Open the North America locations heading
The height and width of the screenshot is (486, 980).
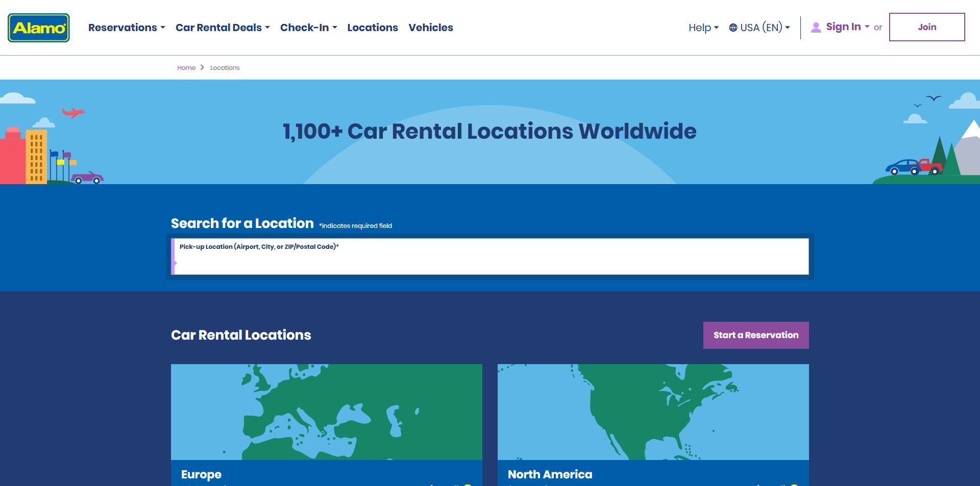550,474
